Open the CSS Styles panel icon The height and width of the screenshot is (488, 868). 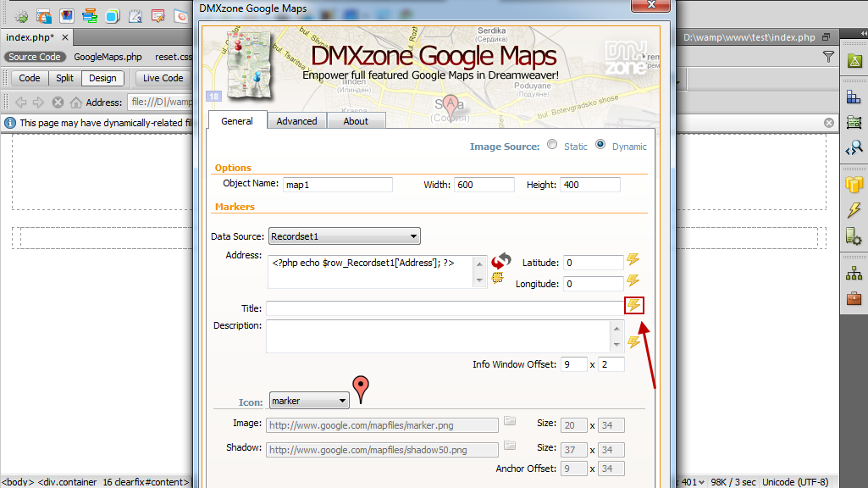click(x=854, y=122)
